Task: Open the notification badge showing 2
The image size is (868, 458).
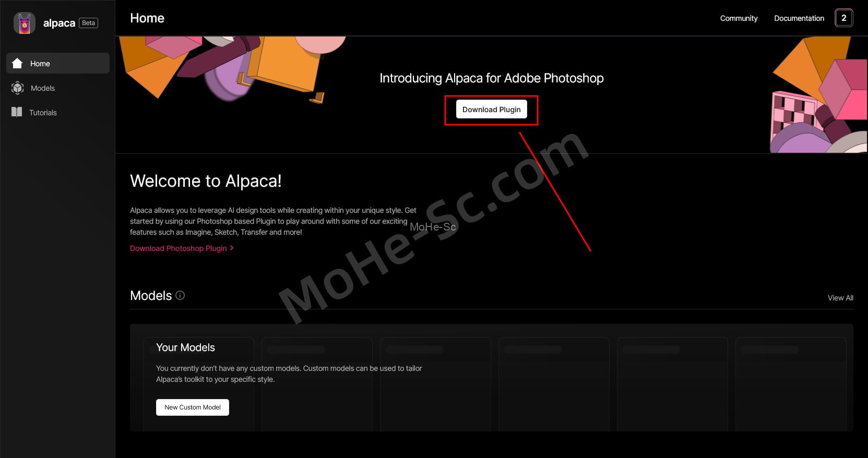Action: pos(843,18)
